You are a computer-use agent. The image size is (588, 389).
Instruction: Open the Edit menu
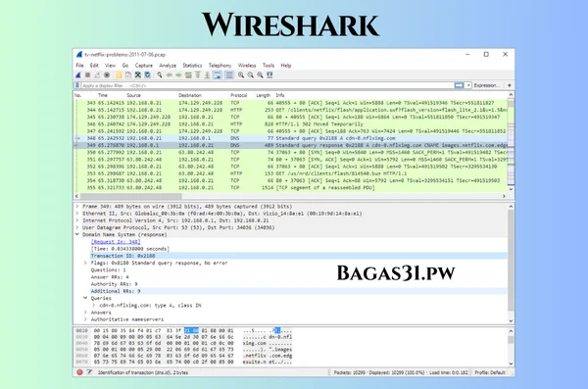94,66
